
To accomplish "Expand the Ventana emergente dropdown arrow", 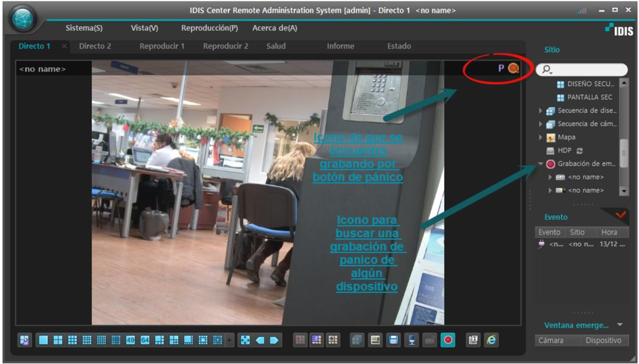I will click(x=620, y=325).
